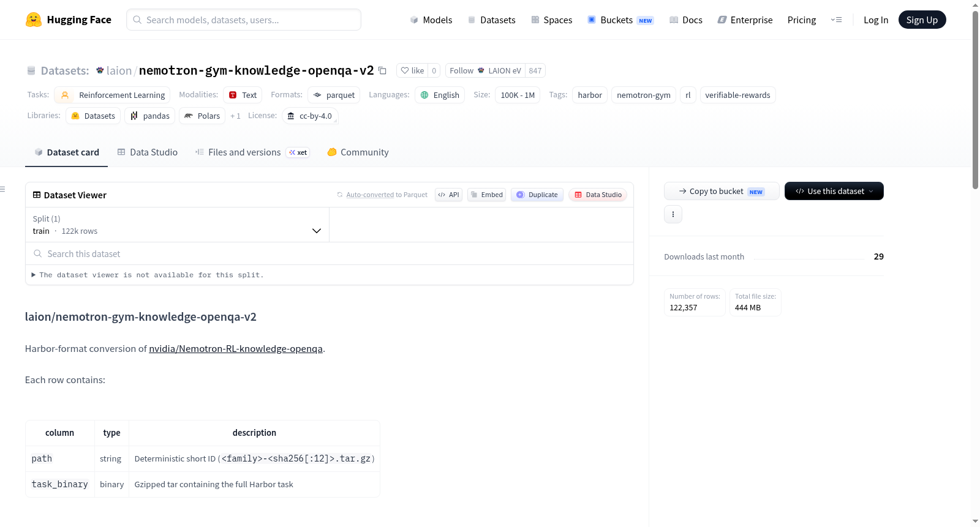
Task: Open the Use this dataset dropdown
Action: (834, 191)
